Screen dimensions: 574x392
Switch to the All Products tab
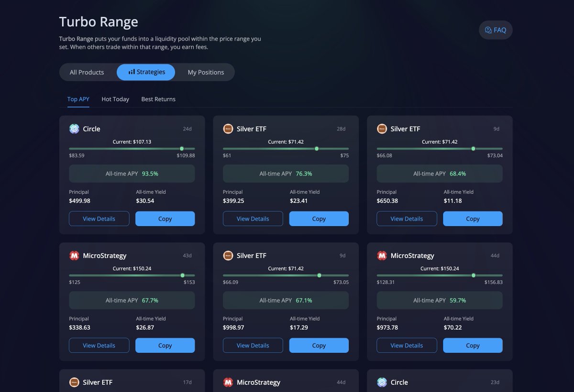click(x=87, y=72)
